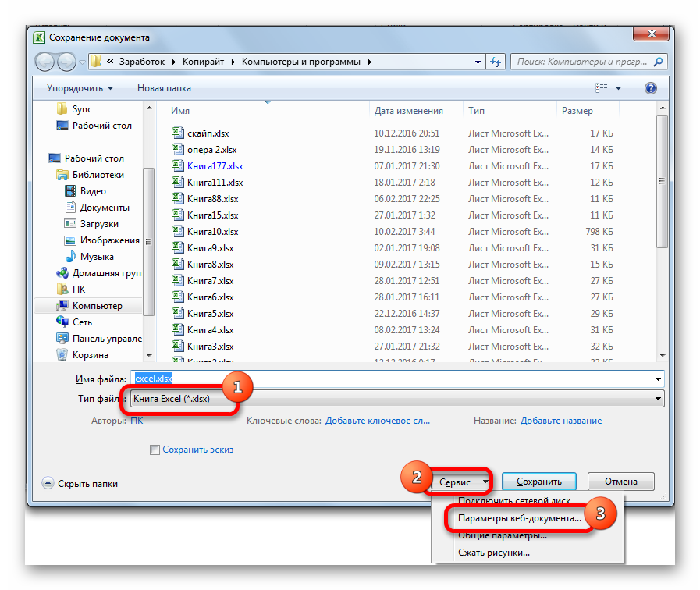Viewport: 700px width, 590px height.
Task: Open the Упорядочить dropdown menu
Action: tap(80, 88)
